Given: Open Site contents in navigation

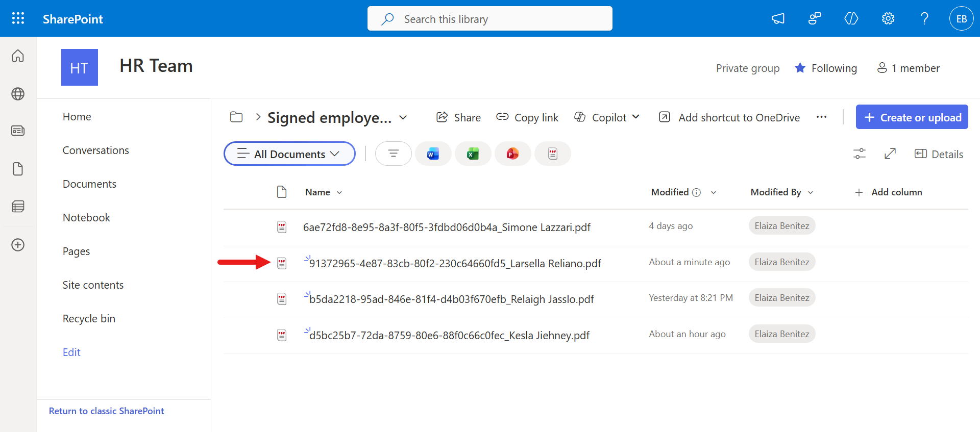Looking at the screenshot, I should 93,285.
